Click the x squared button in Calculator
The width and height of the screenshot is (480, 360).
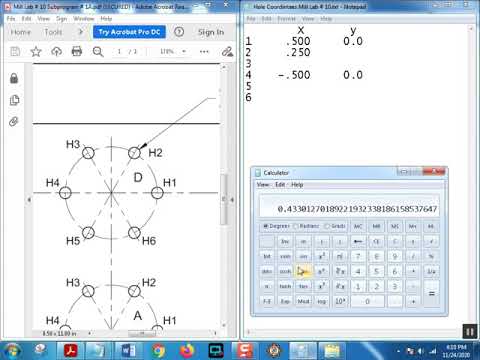tap(322, 256)
